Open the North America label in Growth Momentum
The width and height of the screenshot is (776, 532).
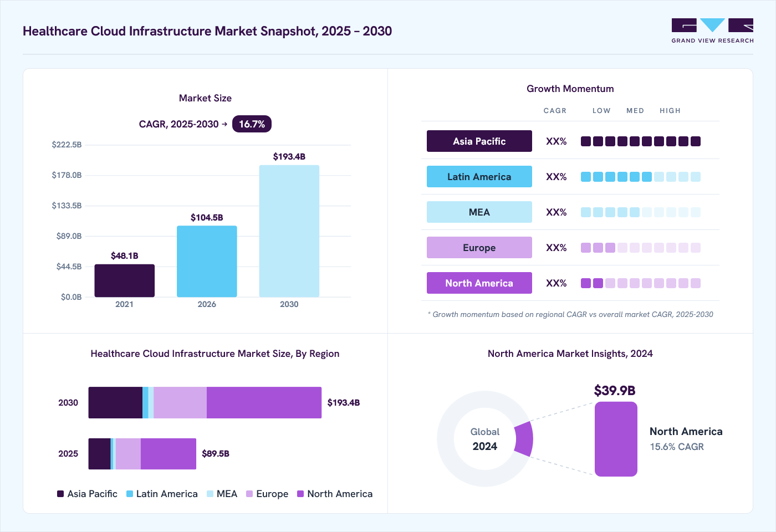click(479, 283)
